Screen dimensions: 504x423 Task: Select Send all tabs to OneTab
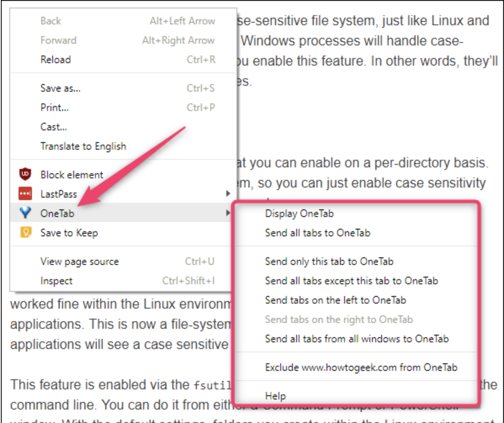356,233
